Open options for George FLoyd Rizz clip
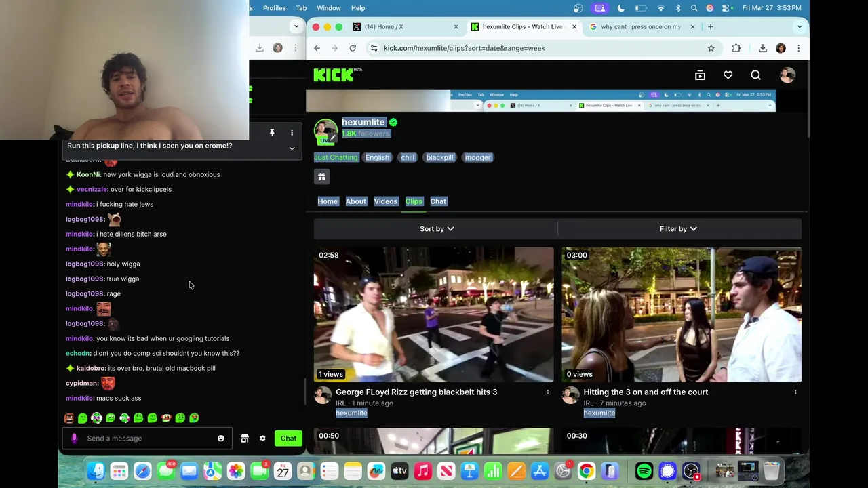Viewport: 868px width, 488px height. (x=547, y=392)
